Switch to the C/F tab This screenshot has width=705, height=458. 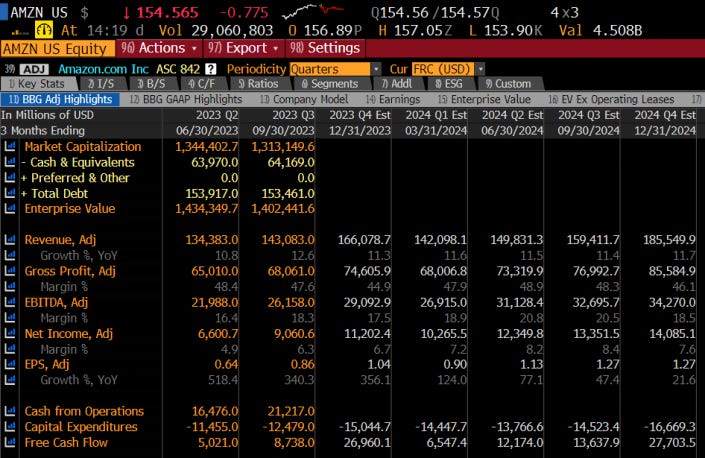click(202, 84)
